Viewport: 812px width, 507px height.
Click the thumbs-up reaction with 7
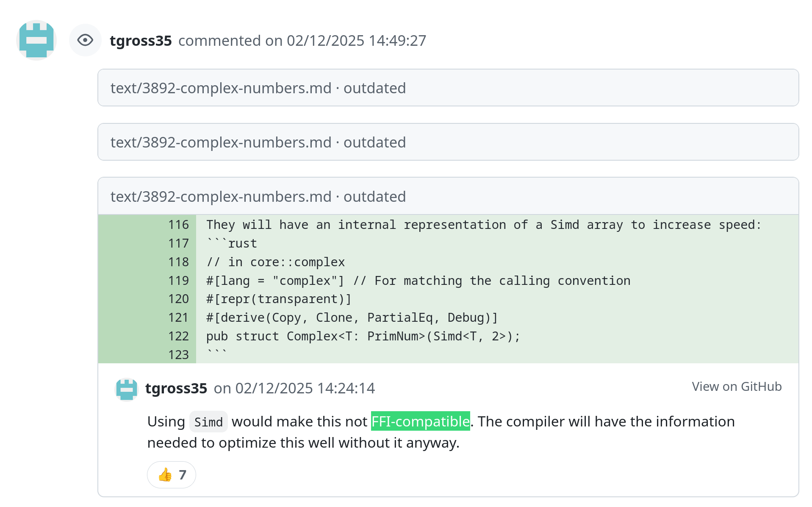coord(172,475)
